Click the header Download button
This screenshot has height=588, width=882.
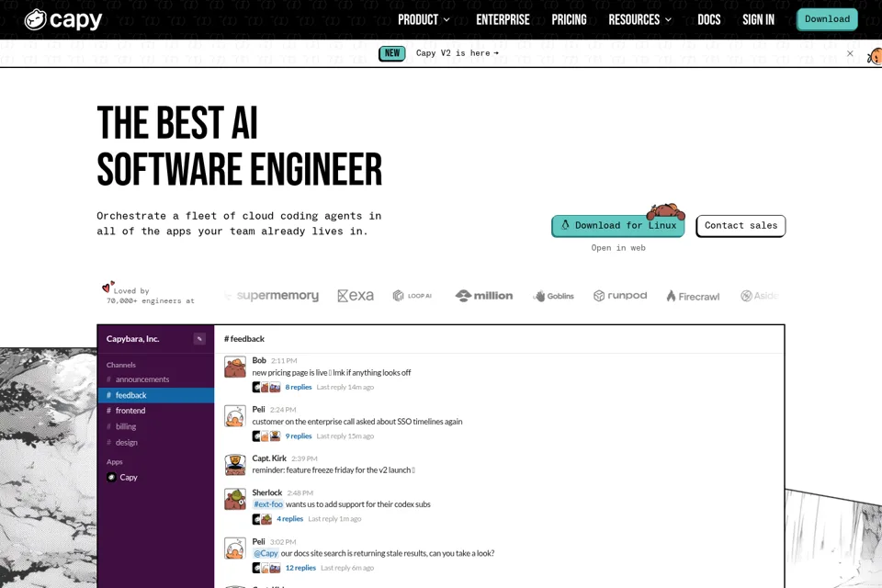click(827, 19)
